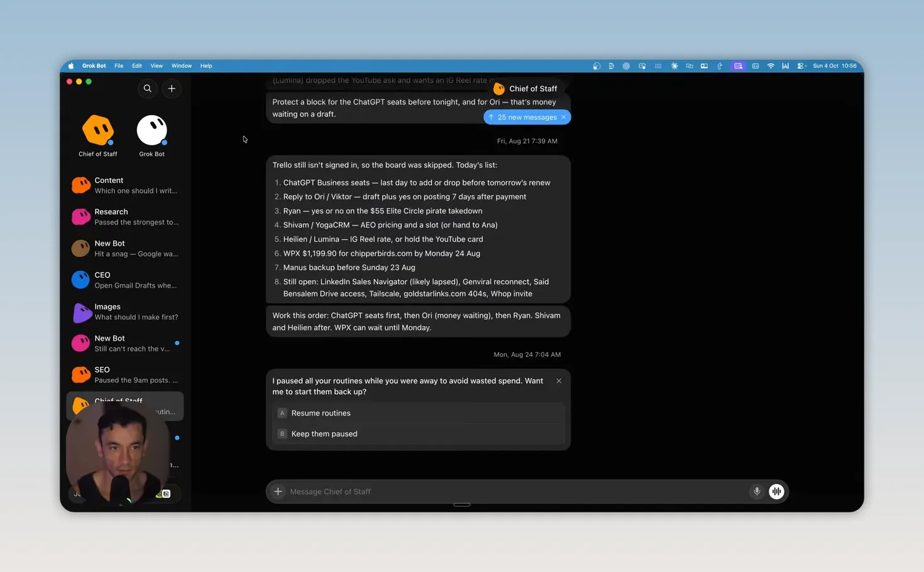The height and width of the screenshot is (572, 924).
Task: Open the search magnifier in the sidebar
Action: coord(147,89)
